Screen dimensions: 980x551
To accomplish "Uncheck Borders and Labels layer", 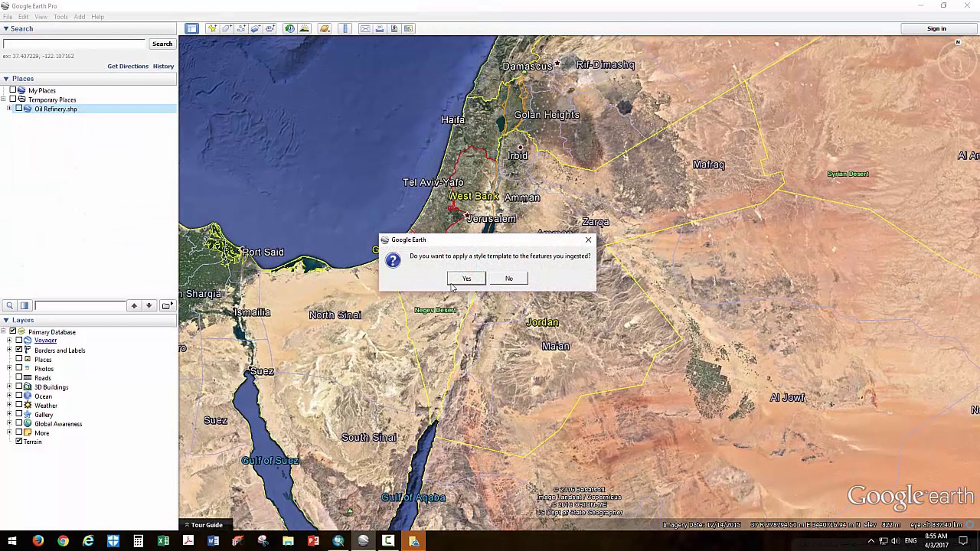I will tap(19, 350).
